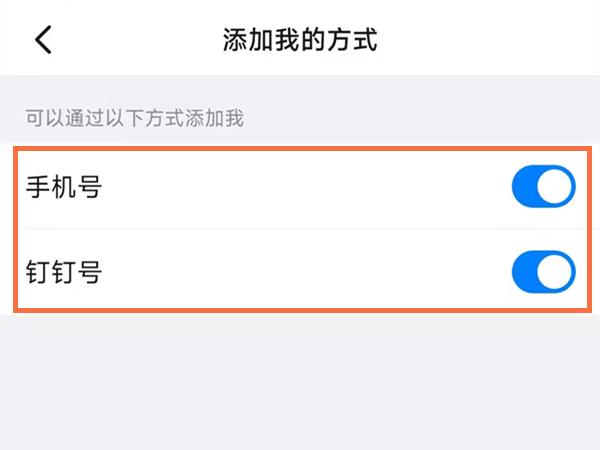Click the divider between 手机号 and 钉钉号

click(x=300, y=229)
